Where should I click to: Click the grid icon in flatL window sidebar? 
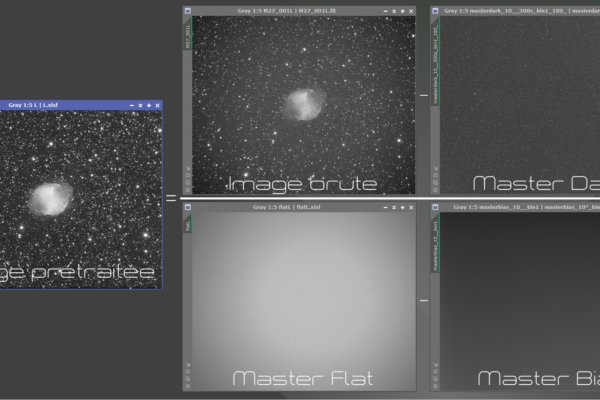pyautogui.click(x=188, y=372)
